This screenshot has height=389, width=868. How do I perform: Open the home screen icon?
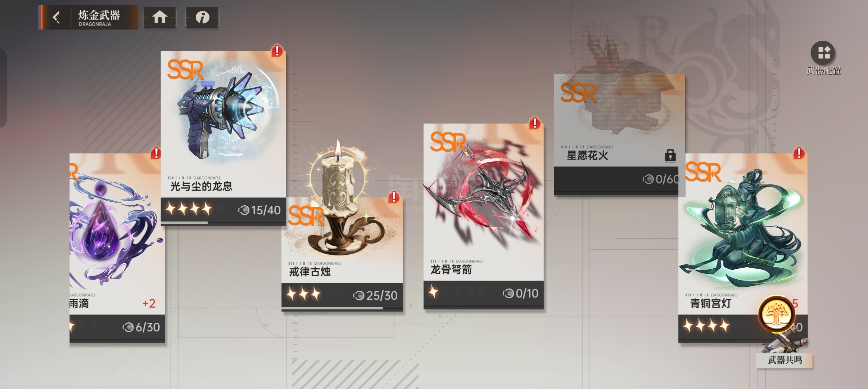coord(160,17)
